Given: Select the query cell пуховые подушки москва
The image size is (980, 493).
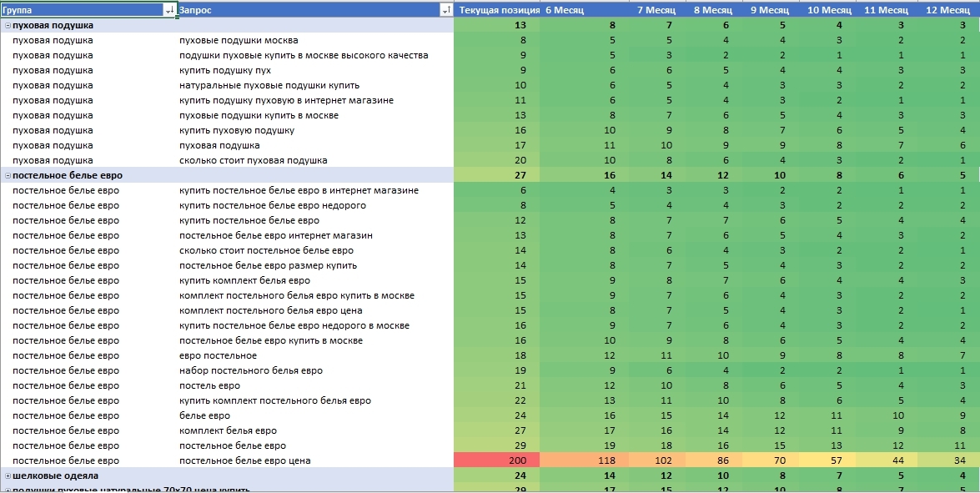Looking at the screenshot, I should [x=239, y=41].
